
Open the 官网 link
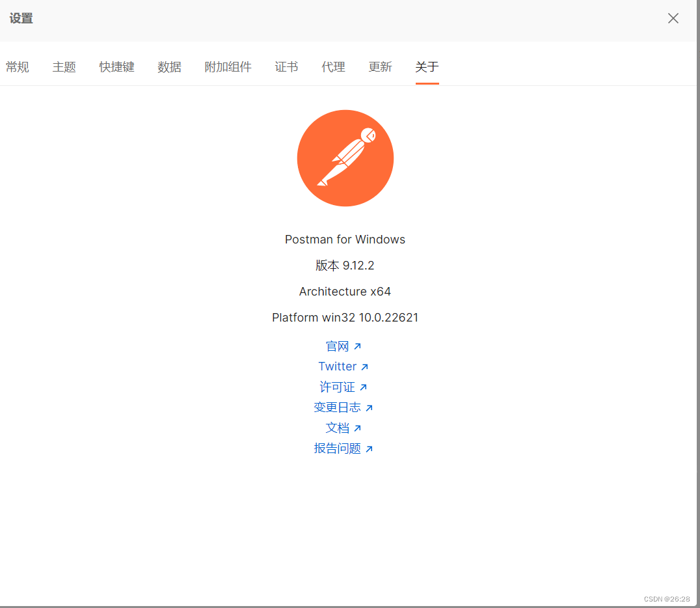339,346
